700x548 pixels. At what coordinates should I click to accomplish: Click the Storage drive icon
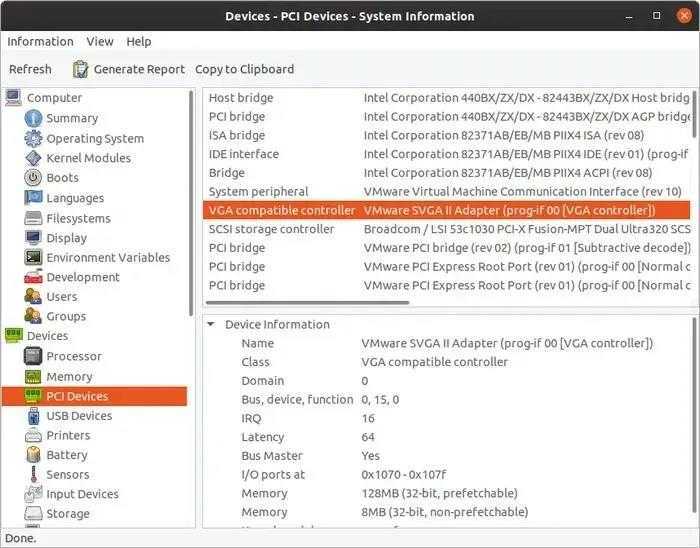tap(33, 514)
